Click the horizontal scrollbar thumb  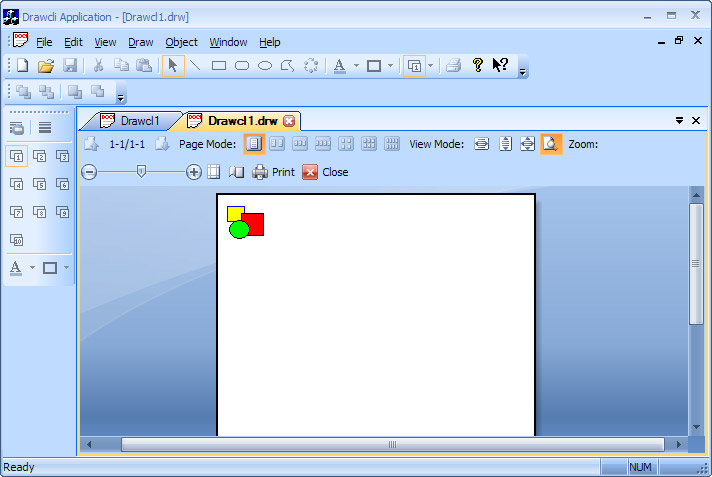pyautogui.click(x=393, y=444)
